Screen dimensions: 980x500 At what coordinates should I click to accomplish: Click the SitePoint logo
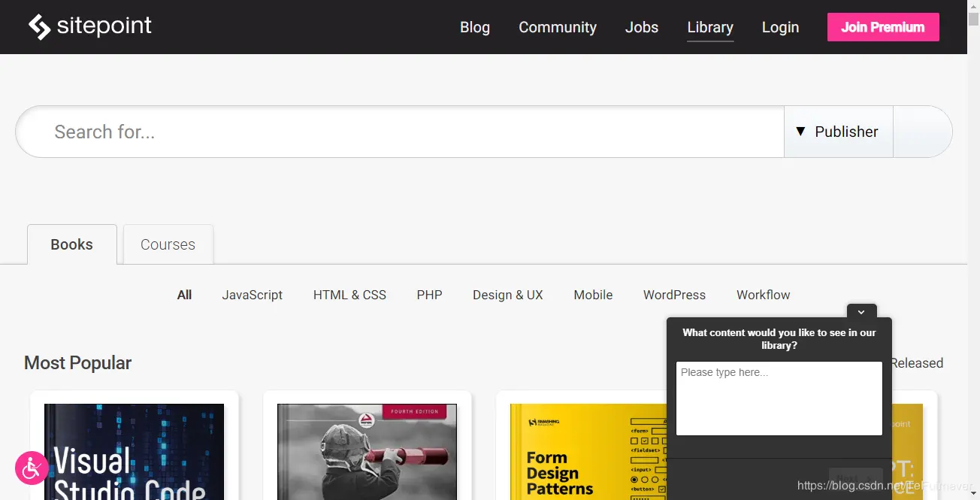click(x=90, y=26)
